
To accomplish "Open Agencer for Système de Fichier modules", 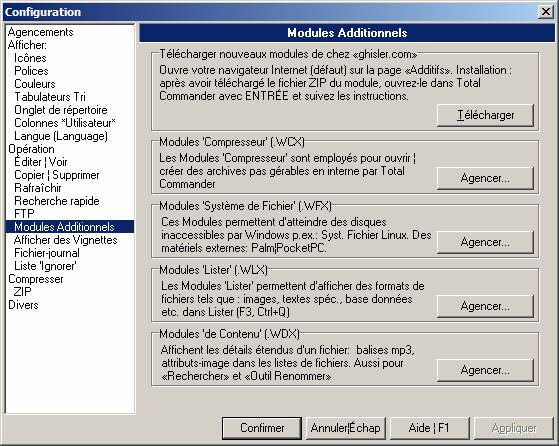I will [x=485, y=242].
